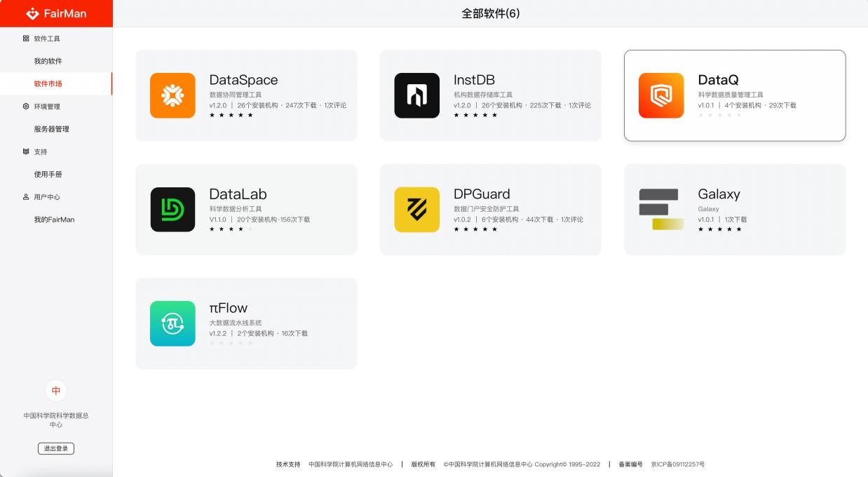
Task: Expand the 用户中心 sidebar section
Action: click(47, 197)
